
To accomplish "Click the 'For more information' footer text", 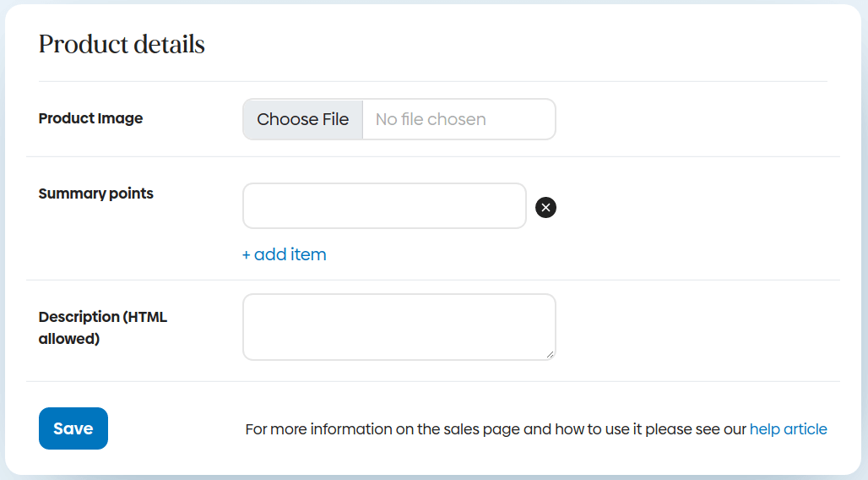I will 496,429.
